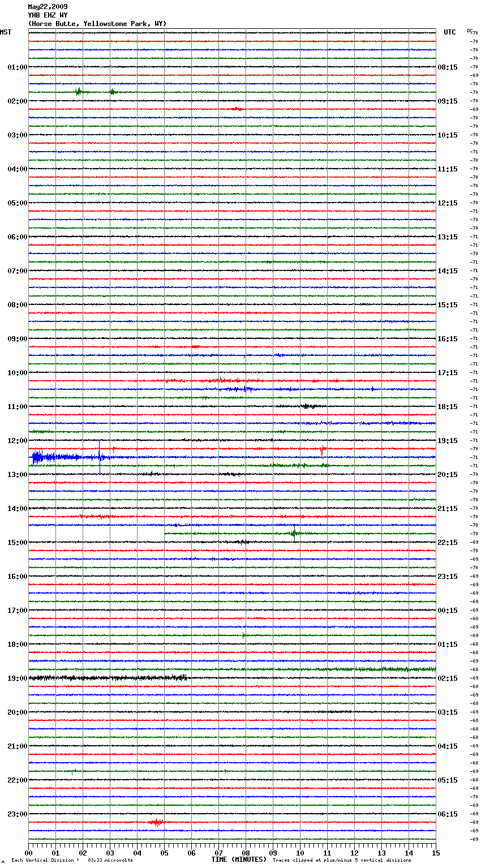
Task: Pick the 19:15 UTC time label
Action: pos(448,441)
